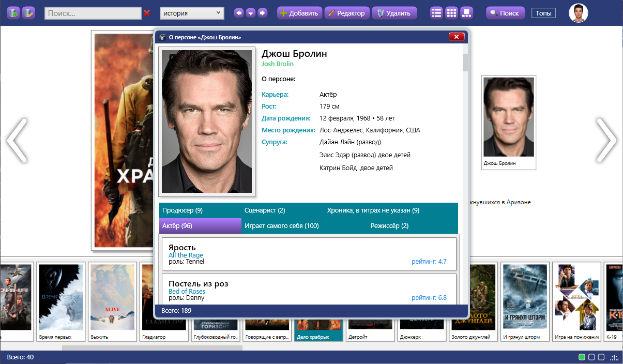Clear search with the red X

(147, 13)
